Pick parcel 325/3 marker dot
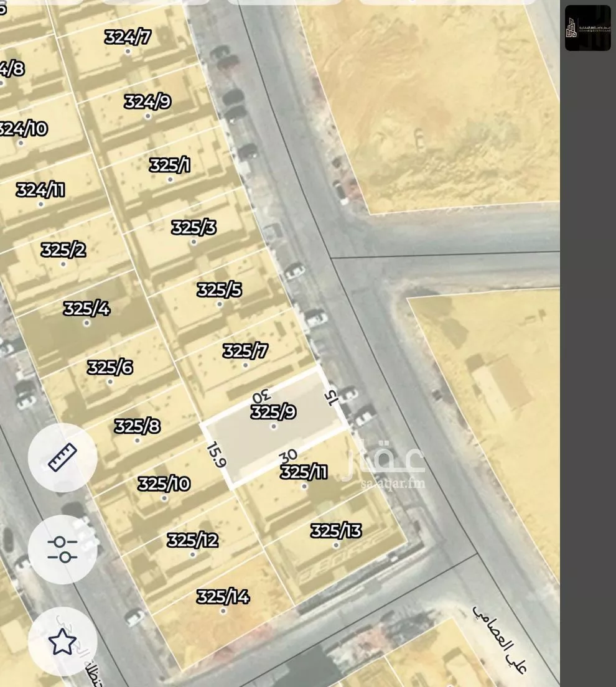The width and height of the screenshot is (616, 687). [x=194, y=242]
